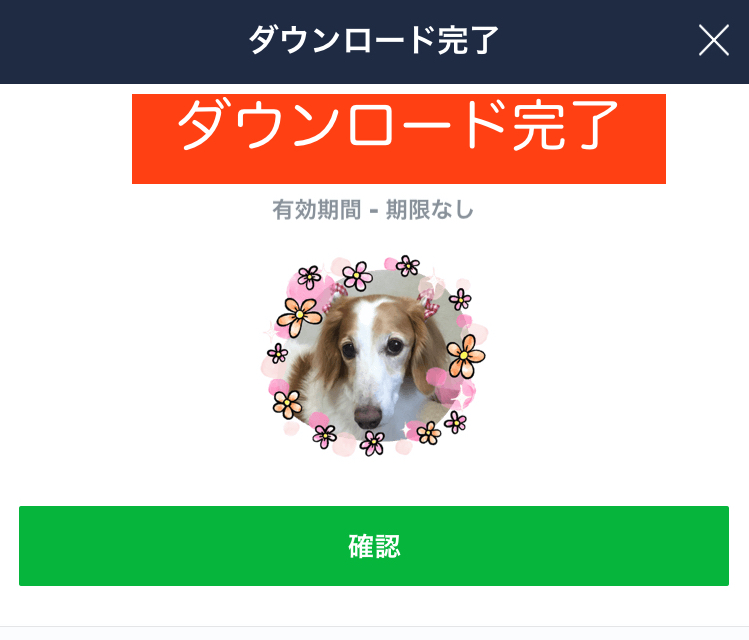Click the dog's nose in the sticker
Image resolution: width=749 pixels, height=640 pixels.
coord(368,416)
